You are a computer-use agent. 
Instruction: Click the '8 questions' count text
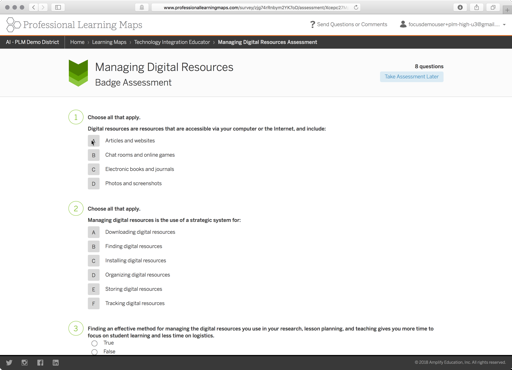click(429, 66)
